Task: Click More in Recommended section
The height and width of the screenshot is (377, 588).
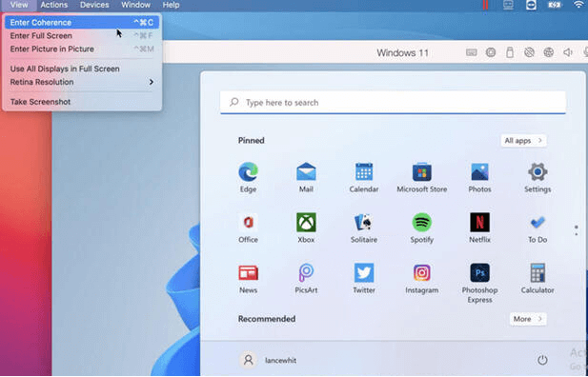Action: point(528,319)
